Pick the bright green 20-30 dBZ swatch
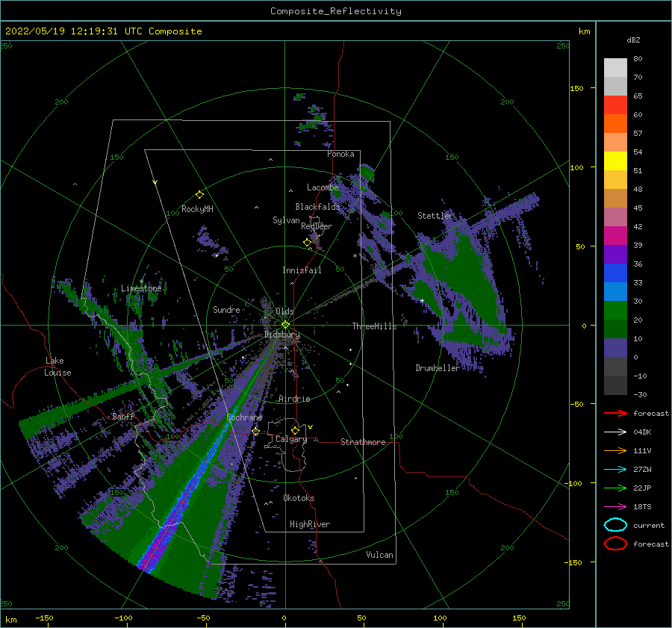 [x=615, y=311]
